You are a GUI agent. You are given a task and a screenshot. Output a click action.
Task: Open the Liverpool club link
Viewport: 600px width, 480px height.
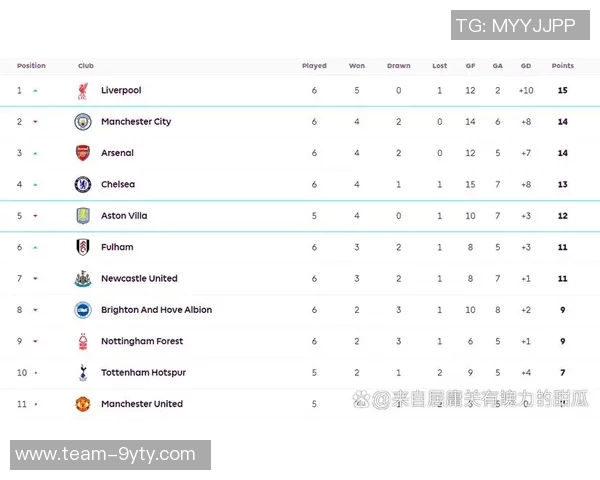(121, 91)
